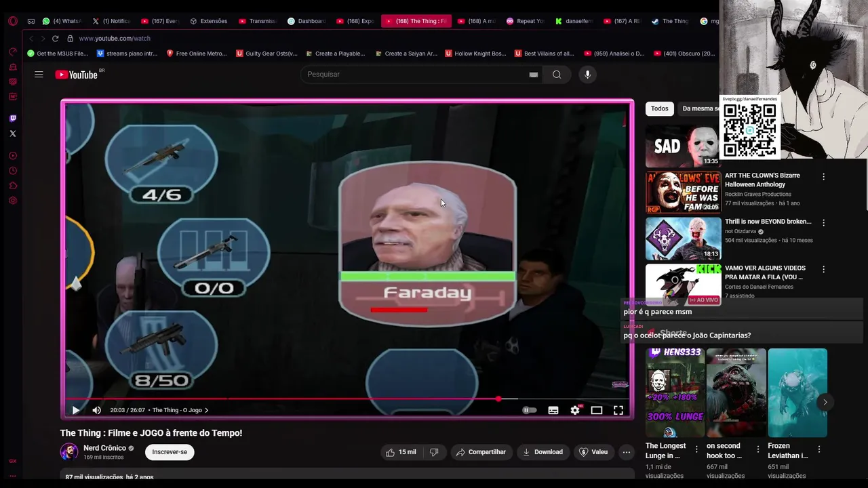Switch to the Dashboard tab
The height and width of the screenshot is (488, 868).
click(x=307, y=21)
